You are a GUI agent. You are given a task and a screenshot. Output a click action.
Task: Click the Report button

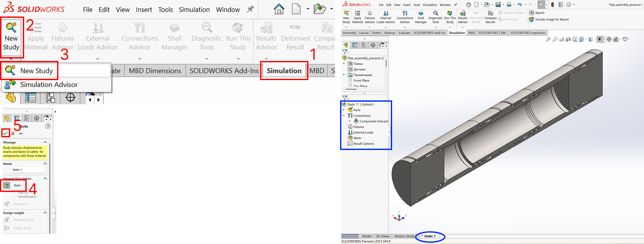coord(537,13)
